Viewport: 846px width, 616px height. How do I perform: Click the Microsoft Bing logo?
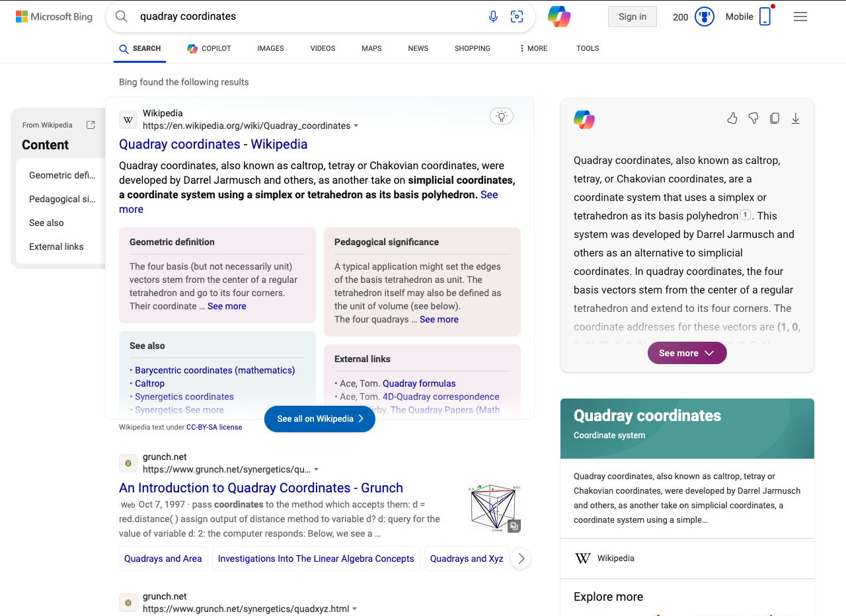click(54, 17)
